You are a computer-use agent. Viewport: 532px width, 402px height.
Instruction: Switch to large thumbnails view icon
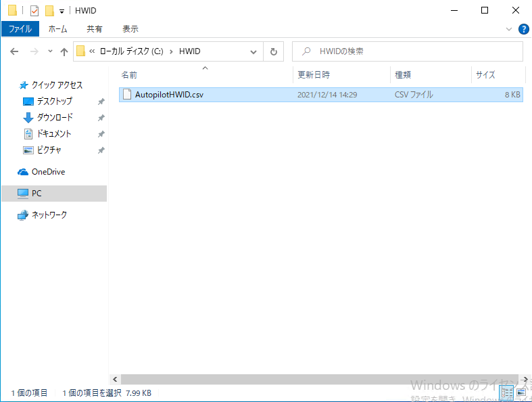(x=521, y=393)
